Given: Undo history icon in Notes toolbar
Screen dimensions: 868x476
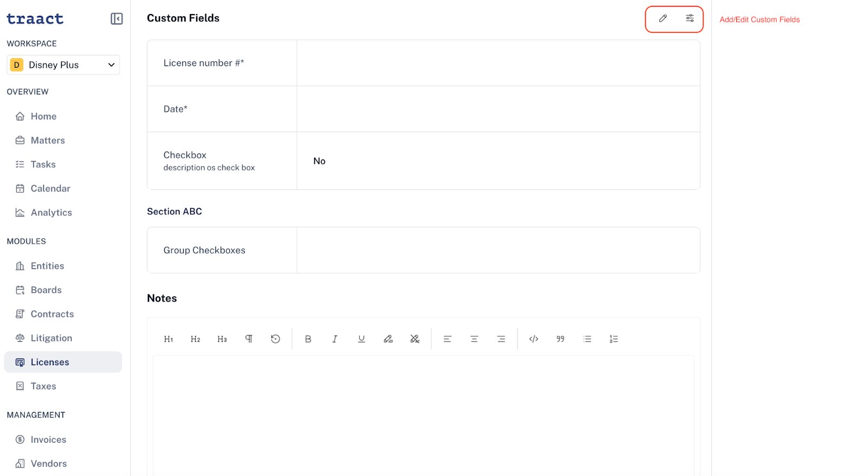Looking at the screenshot, I should pyautogui.click(x=276, y=339).
